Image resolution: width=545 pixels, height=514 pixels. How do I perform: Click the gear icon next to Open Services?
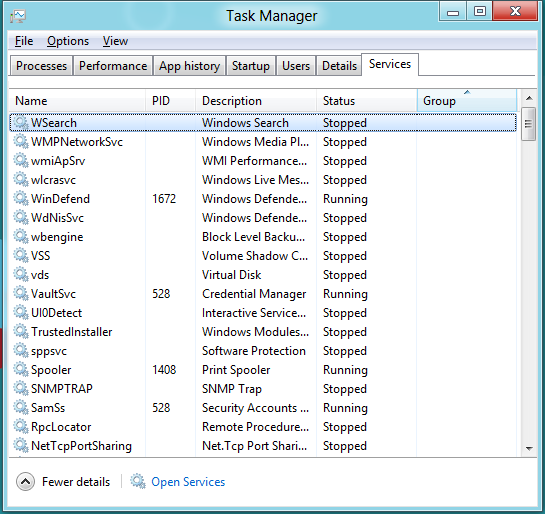pyautogui.click(x=138, y=482)
